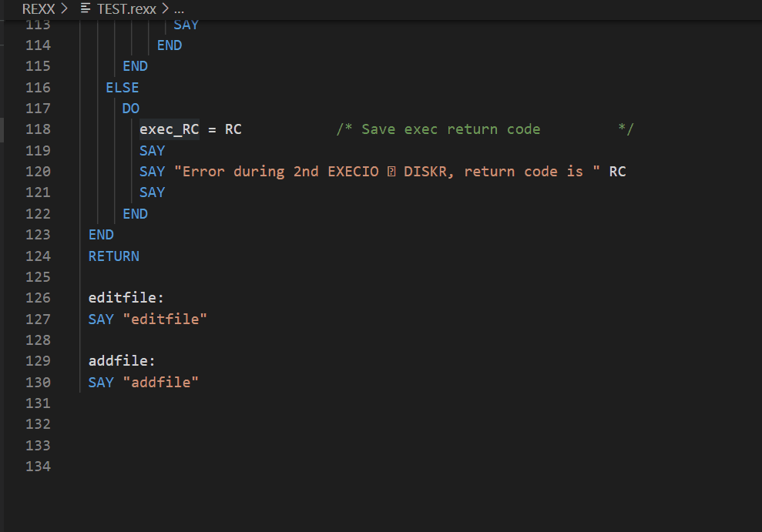The width and height of the screenshot is (762, 532).
Task: Open the TEST.rexx breadcrumb item
Action: coord(126,8)
